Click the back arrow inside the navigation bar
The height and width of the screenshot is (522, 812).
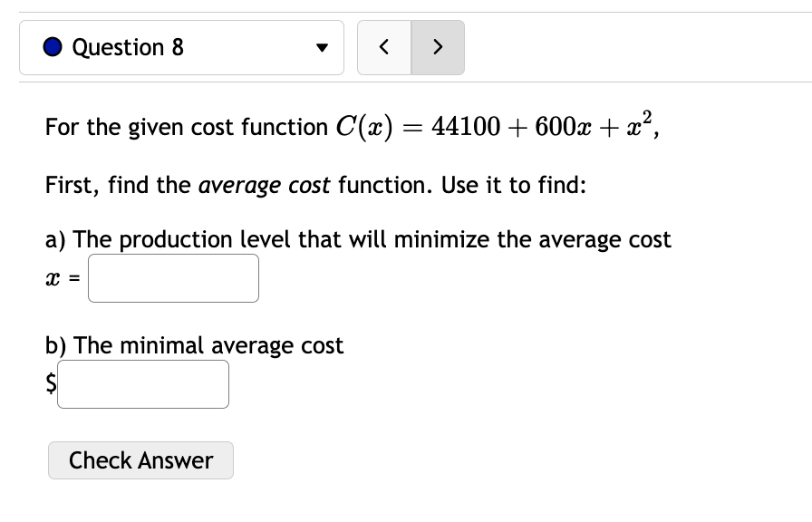pos(383,47)
